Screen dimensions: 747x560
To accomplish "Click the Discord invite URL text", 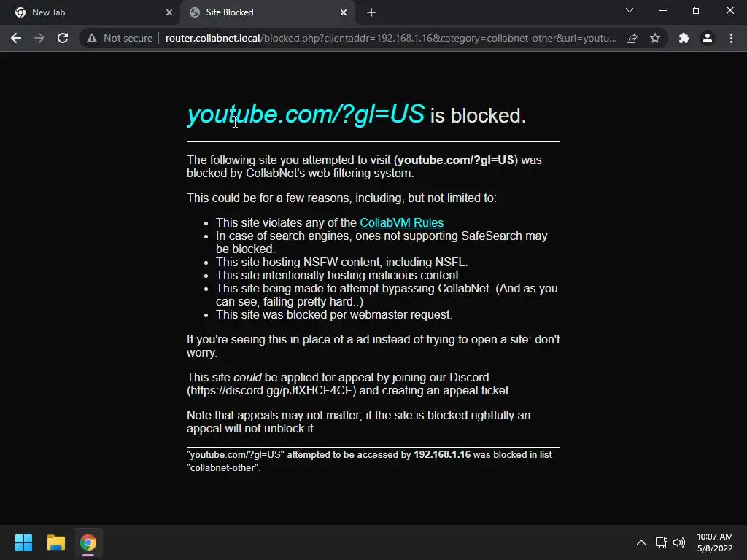I will point(271,391).
